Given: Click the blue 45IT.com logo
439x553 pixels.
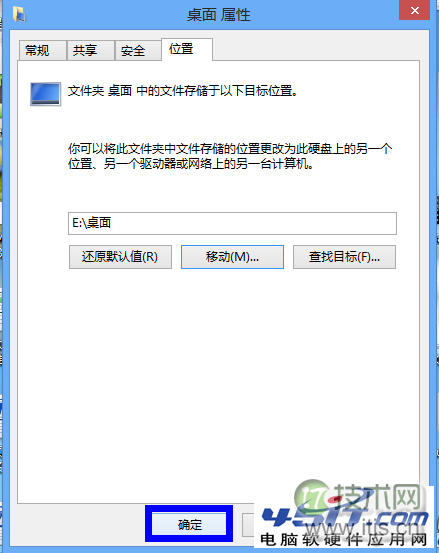Looking at the screenshot, I should pos(344,517).
